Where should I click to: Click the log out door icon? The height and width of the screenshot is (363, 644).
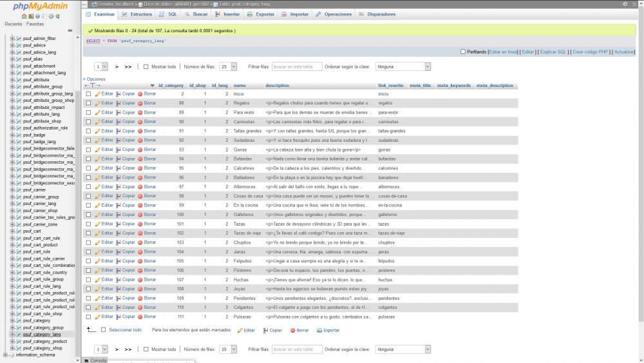point(31,17)
